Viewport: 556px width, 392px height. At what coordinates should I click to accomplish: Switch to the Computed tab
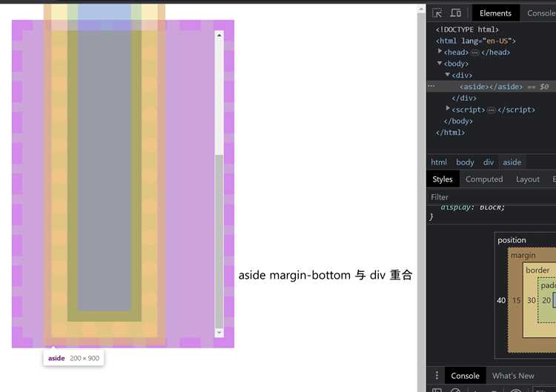(x=484, y=179)
